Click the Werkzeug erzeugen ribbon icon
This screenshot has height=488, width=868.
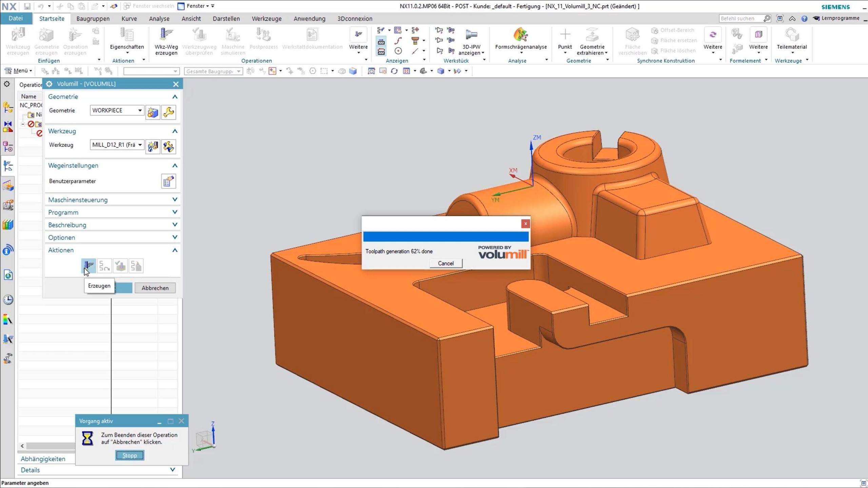click(x=18, y=41)
